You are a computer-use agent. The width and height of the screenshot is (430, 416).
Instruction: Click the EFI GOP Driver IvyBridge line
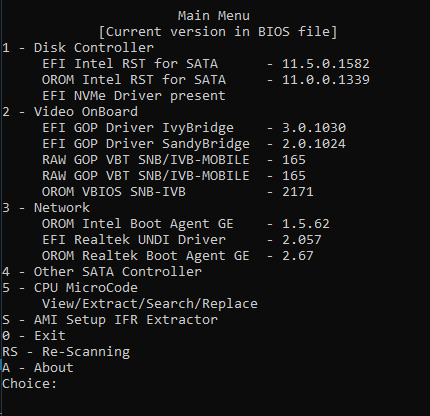tap(194, 128)
